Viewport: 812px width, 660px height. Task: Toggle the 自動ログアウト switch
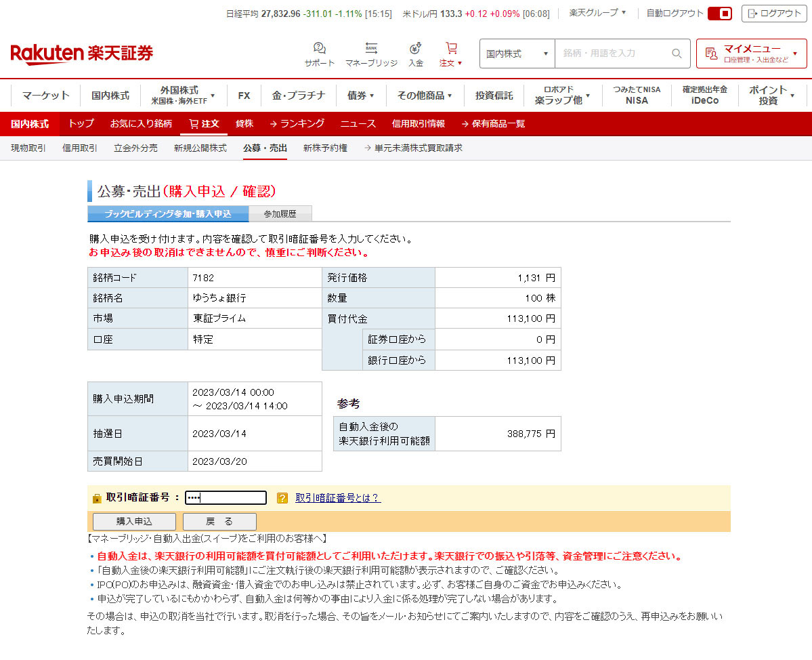719,14
